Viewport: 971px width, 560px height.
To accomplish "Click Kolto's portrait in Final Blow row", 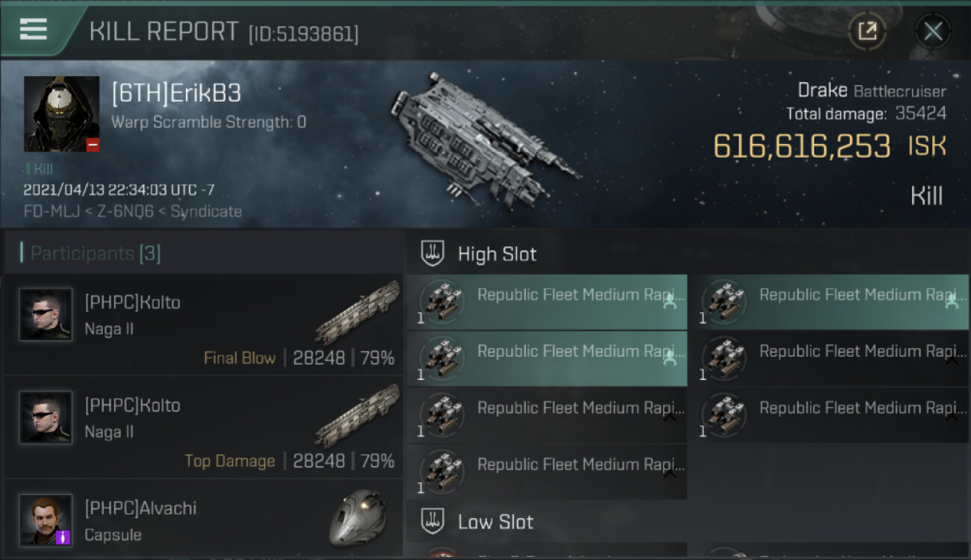I will [46, 314].
